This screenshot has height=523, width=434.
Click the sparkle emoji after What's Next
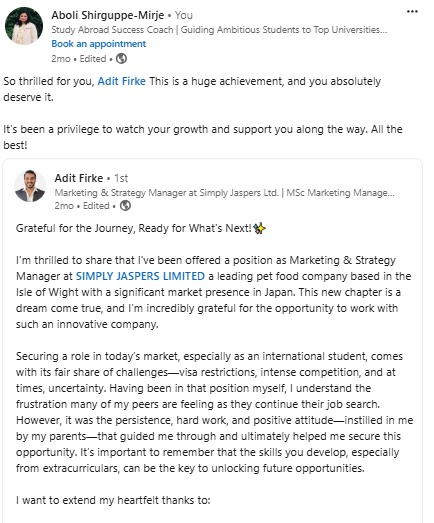click(260, 228)
